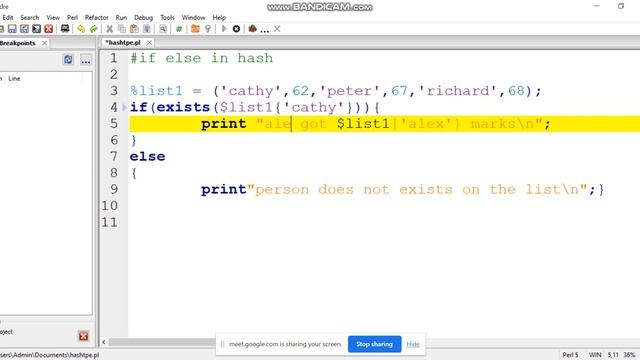Click the gray X icon ending the toolbar
The image size is (640, 360).
[277, 29]
